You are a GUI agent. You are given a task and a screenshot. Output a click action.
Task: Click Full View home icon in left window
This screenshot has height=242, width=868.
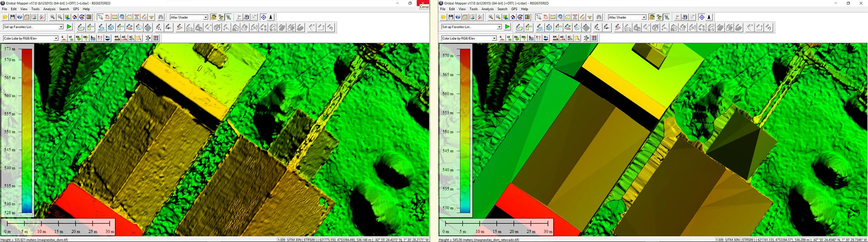tap(75, 17)
